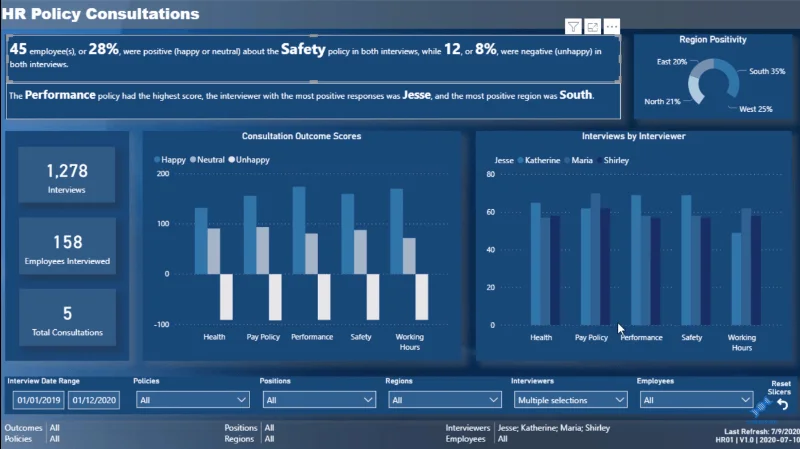
Task: Open focus mode icon on the visual
Action: [x=592, y=27]
